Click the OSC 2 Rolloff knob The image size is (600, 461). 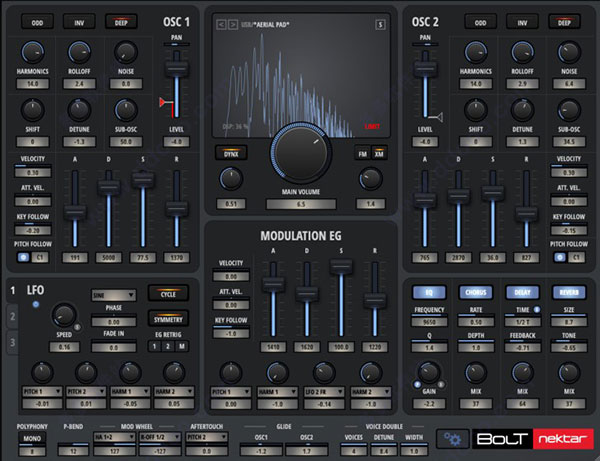(x=522, y=52)
